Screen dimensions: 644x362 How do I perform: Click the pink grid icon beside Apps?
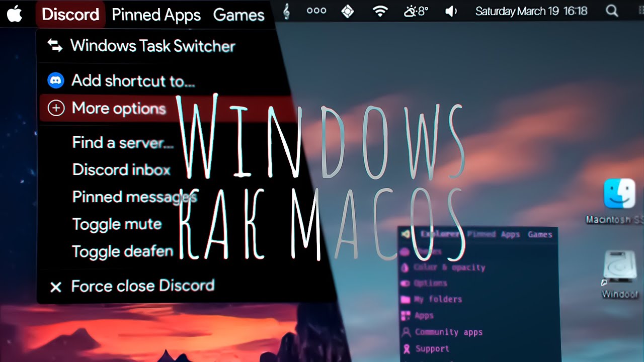click(x=405, y=316)
